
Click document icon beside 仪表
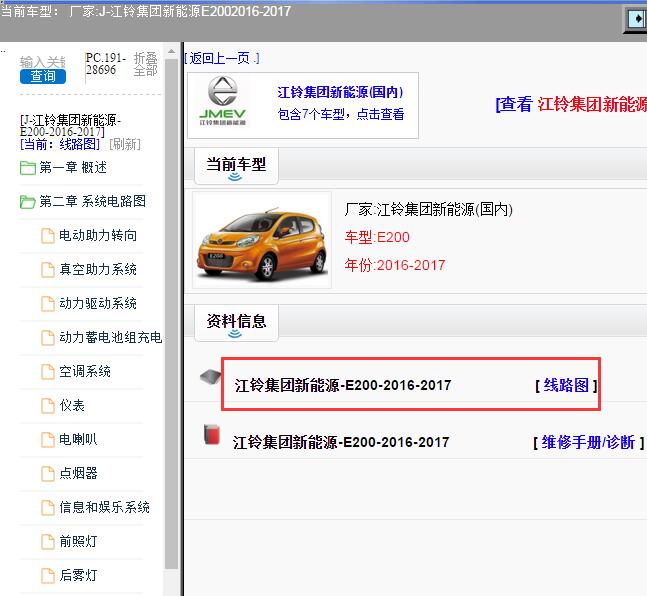[x=47, y=406]
